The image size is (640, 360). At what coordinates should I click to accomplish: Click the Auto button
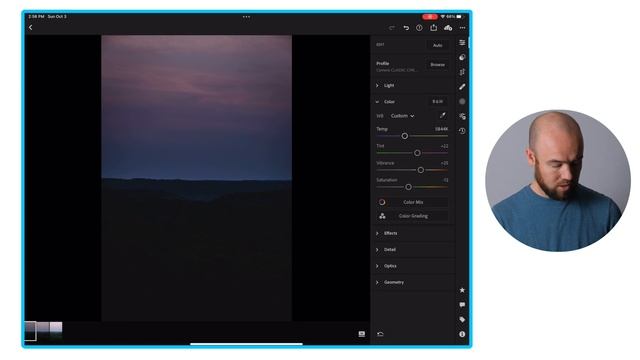[438, 45]
